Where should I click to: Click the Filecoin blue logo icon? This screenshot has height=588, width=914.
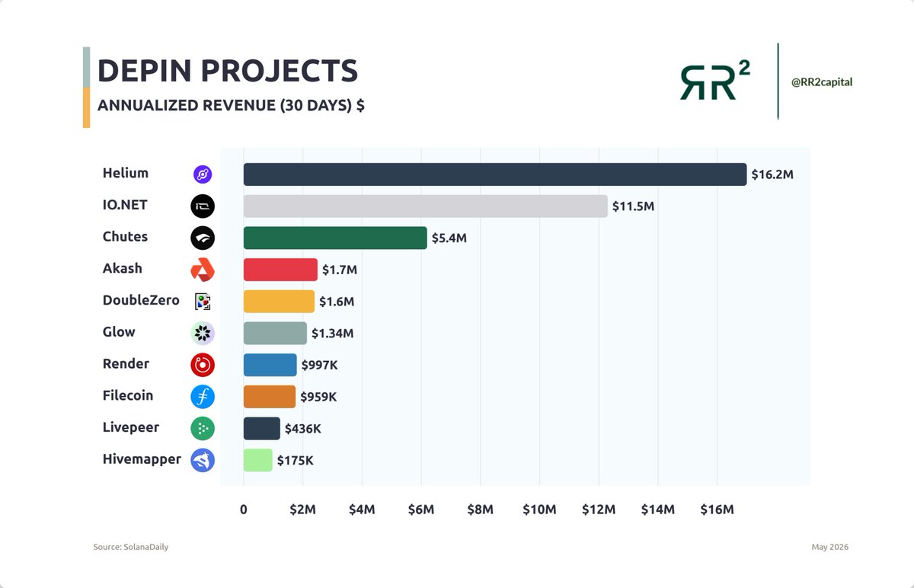pos(203,397)
